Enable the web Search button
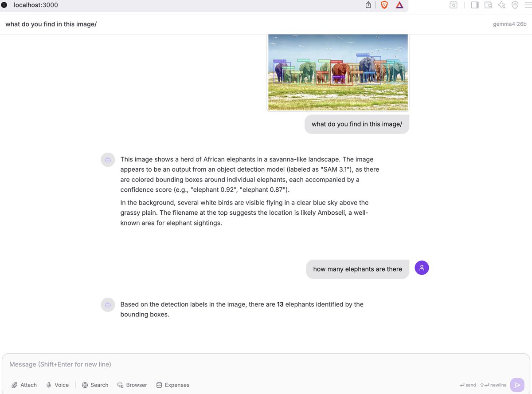Viewport: 532px width, 394px height. pos(95,385)
